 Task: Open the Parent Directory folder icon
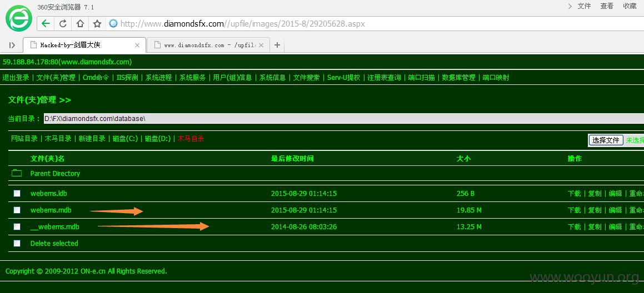[x=17, y=173]
